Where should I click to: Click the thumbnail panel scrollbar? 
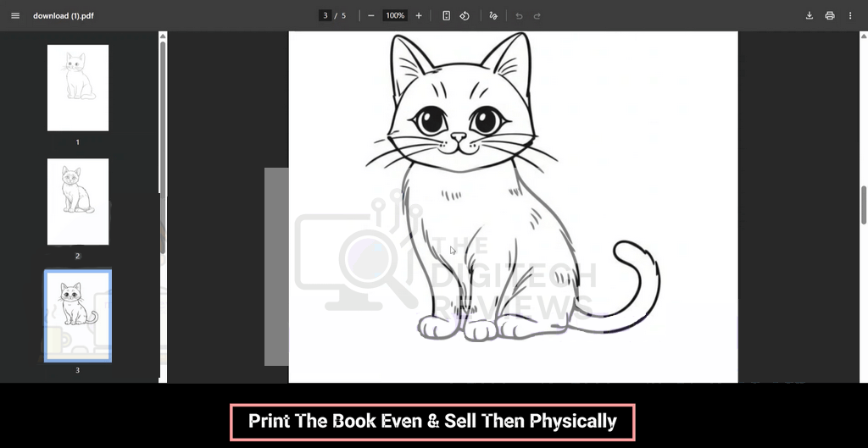pyautogui.click(x=163, y=147)
